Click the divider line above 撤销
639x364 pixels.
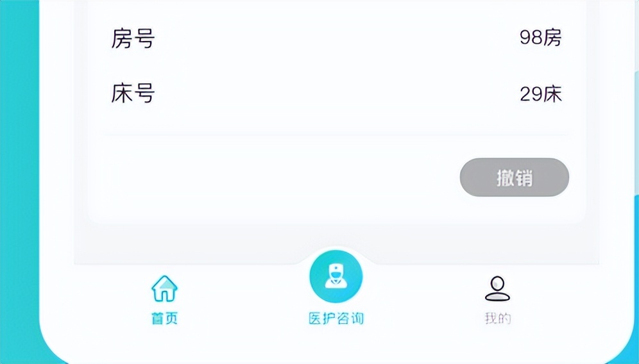(x=336, y=135)
